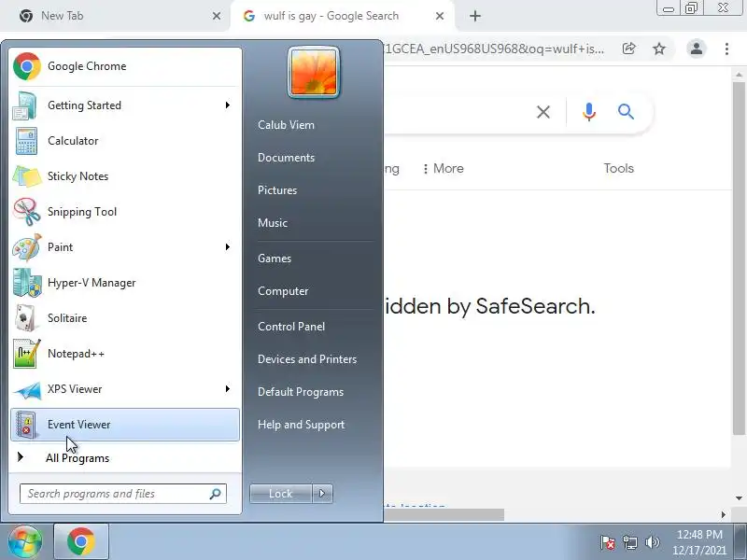Screen dimensions: 747x560
Task: Expand Getting Started jump list arrow
Action: [x=228, y=105]
